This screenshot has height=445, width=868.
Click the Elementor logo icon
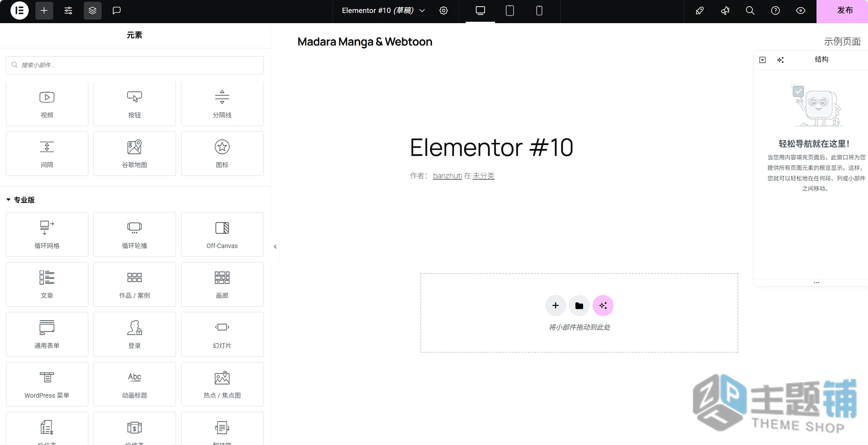[20, 11]
